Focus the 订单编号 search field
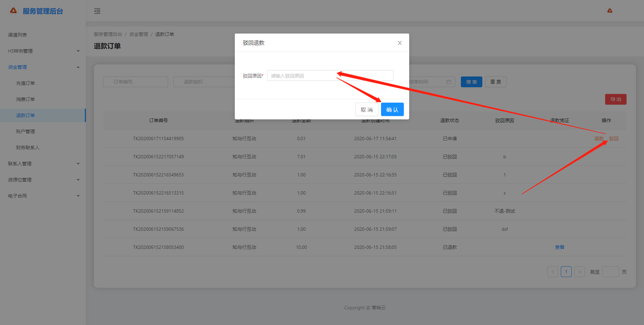Image resolution: width=644 pixels, height=325 pixels. 136,82
